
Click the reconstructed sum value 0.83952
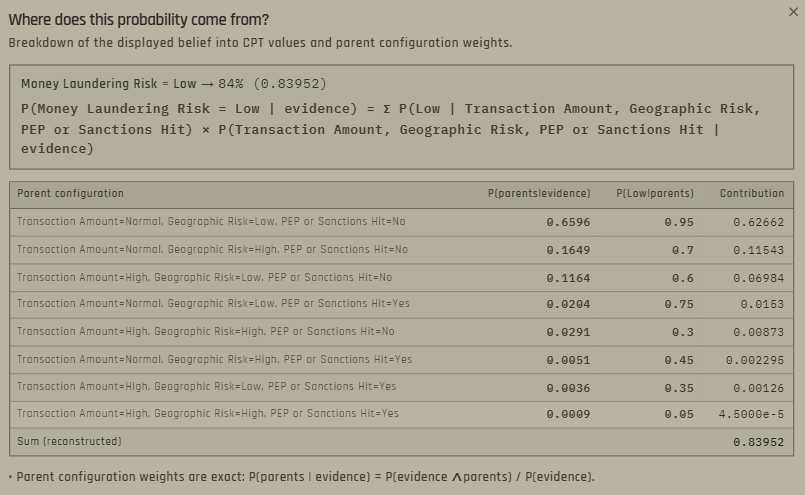click(x=758, y=442)
